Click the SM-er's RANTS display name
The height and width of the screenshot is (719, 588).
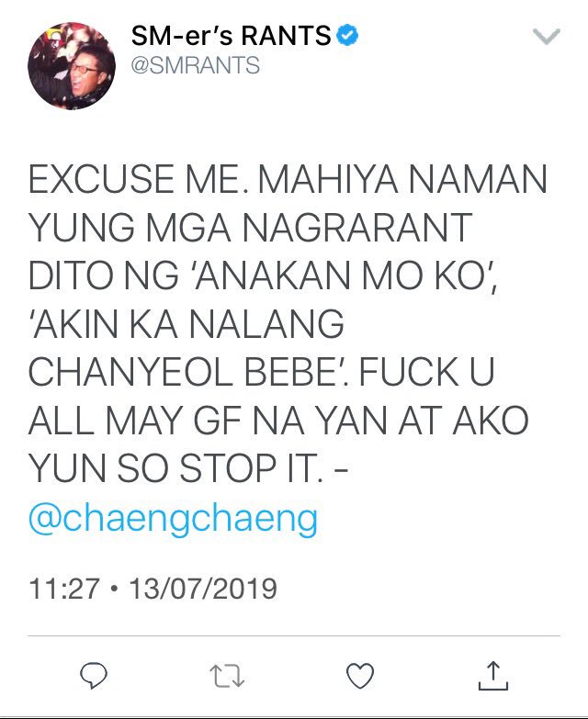(x=231, y=36)
